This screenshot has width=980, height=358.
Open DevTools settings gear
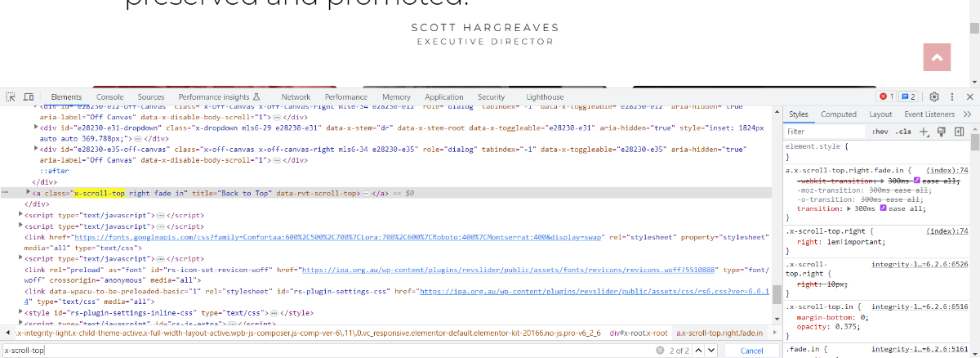click(934, 96)
